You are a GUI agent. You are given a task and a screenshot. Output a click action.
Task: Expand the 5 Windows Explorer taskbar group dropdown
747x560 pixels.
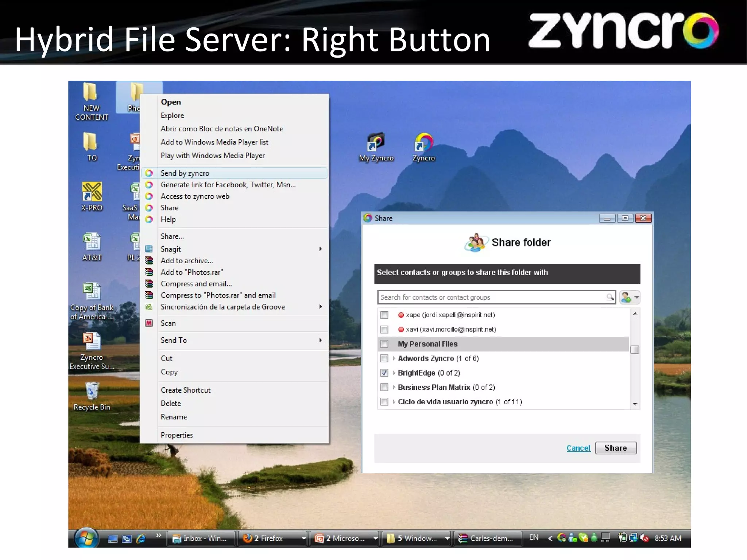pyautogui.click(x=447, y=538)
